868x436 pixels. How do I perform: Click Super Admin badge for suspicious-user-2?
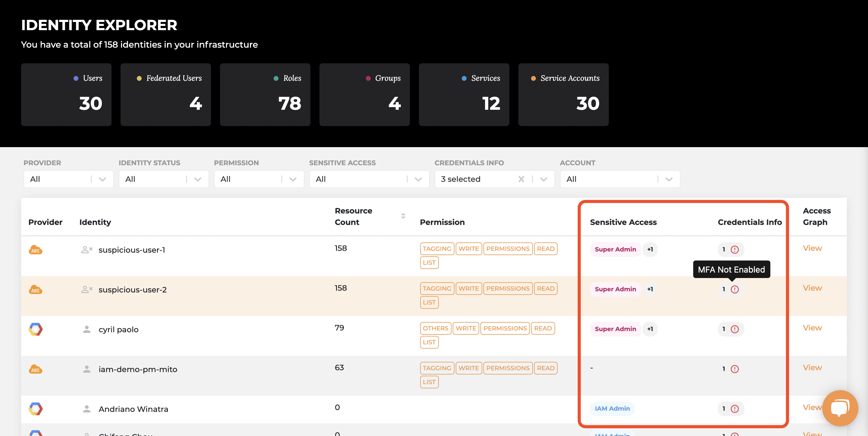615,289
